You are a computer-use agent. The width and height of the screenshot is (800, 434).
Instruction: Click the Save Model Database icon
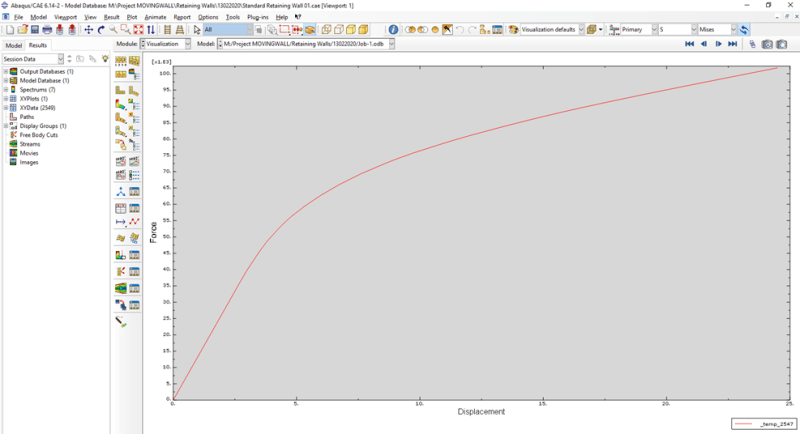click(x=35, y=30)
